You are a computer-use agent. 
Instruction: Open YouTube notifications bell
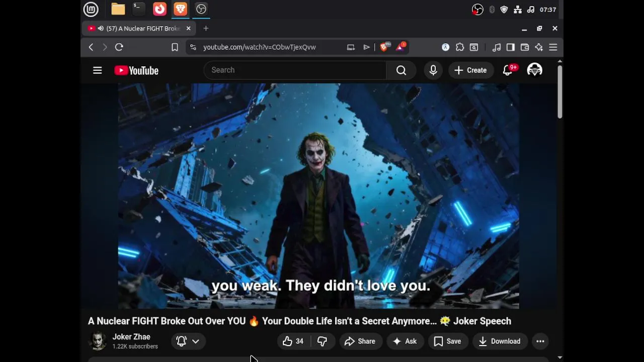coord(508,70)
